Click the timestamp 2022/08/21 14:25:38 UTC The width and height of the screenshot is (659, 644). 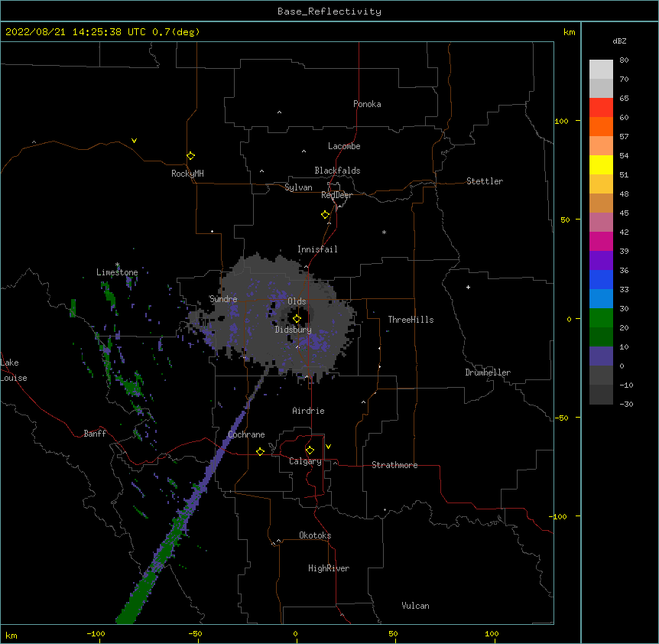coord(76,32)
